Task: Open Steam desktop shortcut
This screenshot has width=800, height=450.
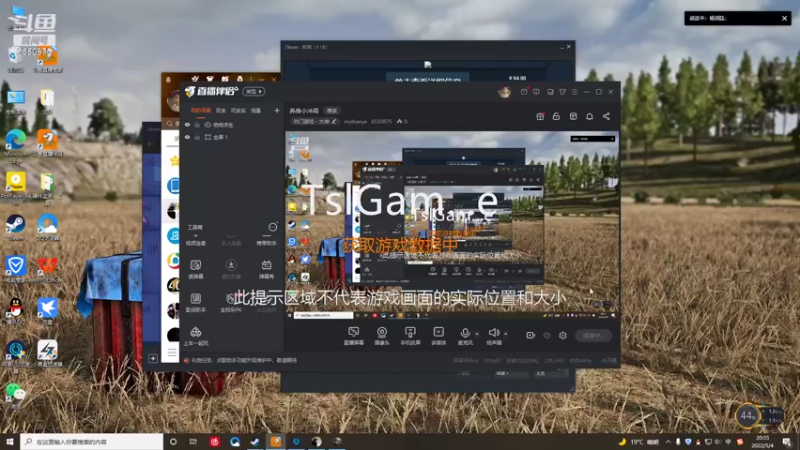Action: click(x=15, y=228)
